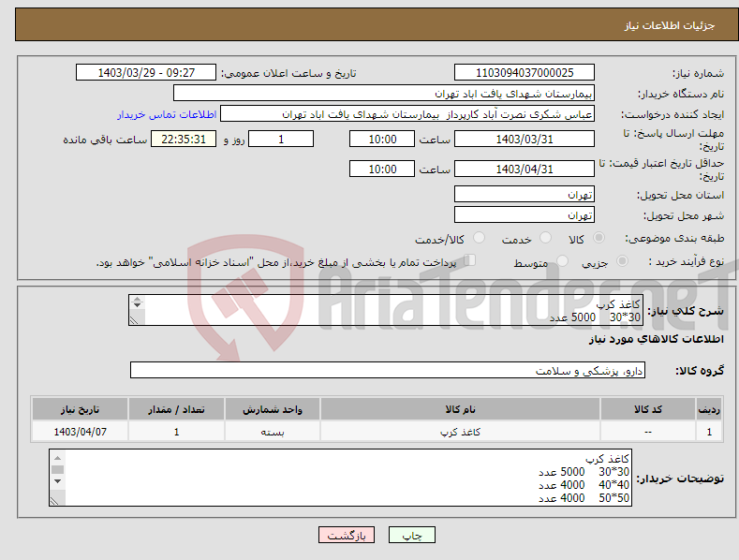Click the scroll up arrow in description box
Viewport: 739px width, 560px height.
(x=137, y=299)
